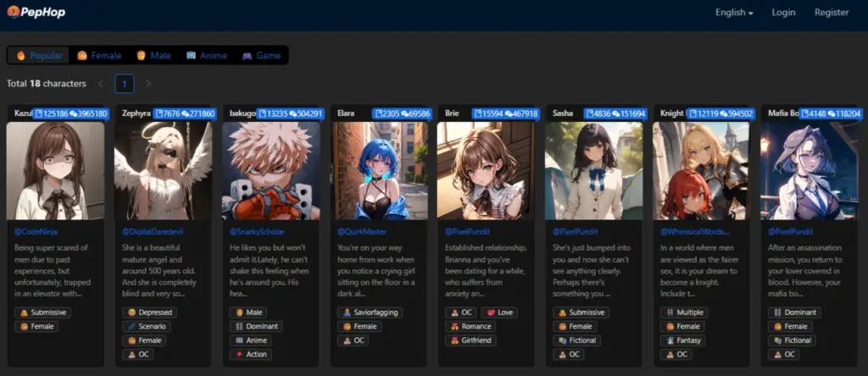The image size is (868, 376).
Task: Click Zephyra stats badge 7676 / 271860
Action: (x=184, y=113)
